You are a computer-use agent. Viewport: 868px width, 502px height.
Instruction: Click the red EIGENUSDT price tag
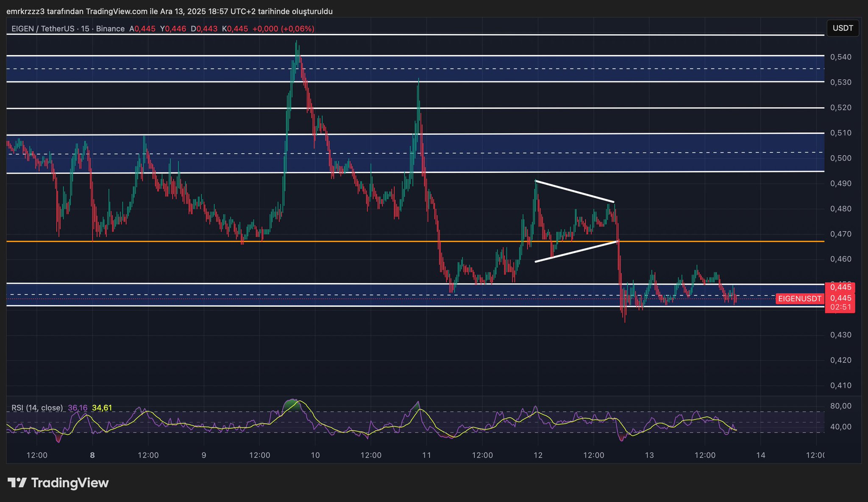pos(799,299)
